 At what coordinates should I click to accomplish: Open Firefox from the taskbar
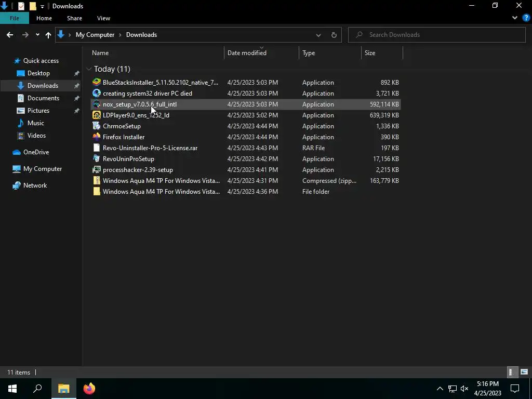(89, 389)
